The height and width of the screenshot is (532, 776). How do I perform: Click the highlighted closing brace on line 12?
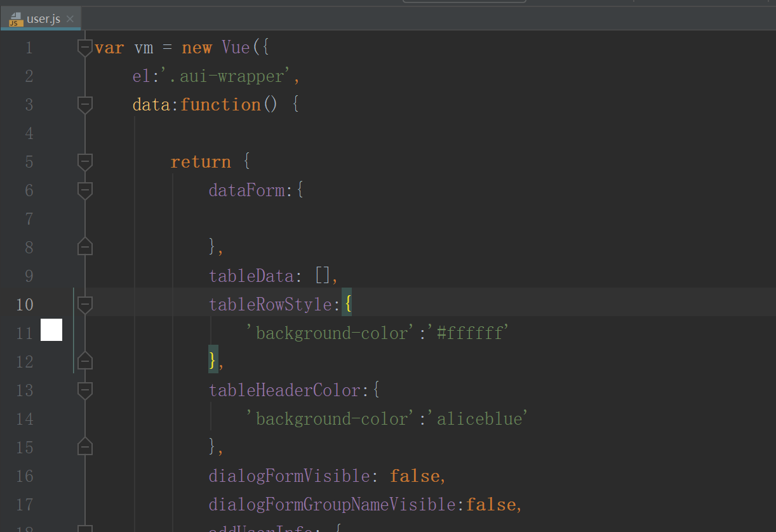point(211,361)
